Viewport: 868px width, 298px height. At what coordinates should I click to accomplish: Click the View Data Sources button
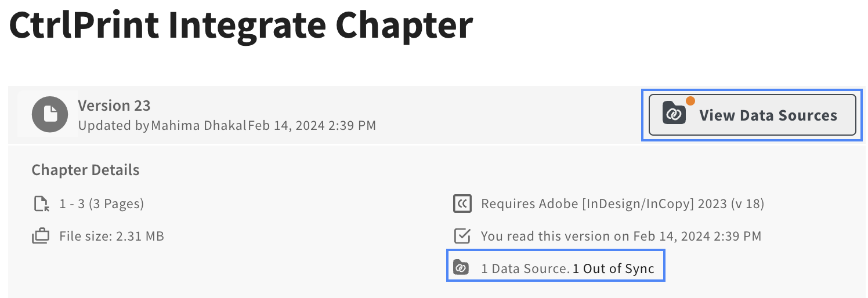point(752,115)
